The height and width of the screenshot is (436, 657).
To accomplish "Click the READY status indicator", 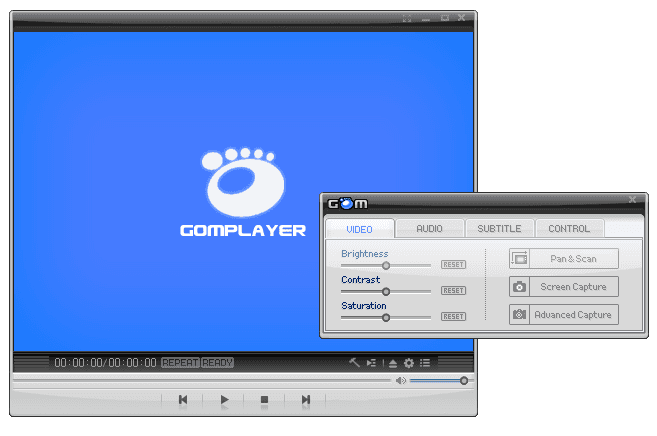I will click(x=217, y=363).
